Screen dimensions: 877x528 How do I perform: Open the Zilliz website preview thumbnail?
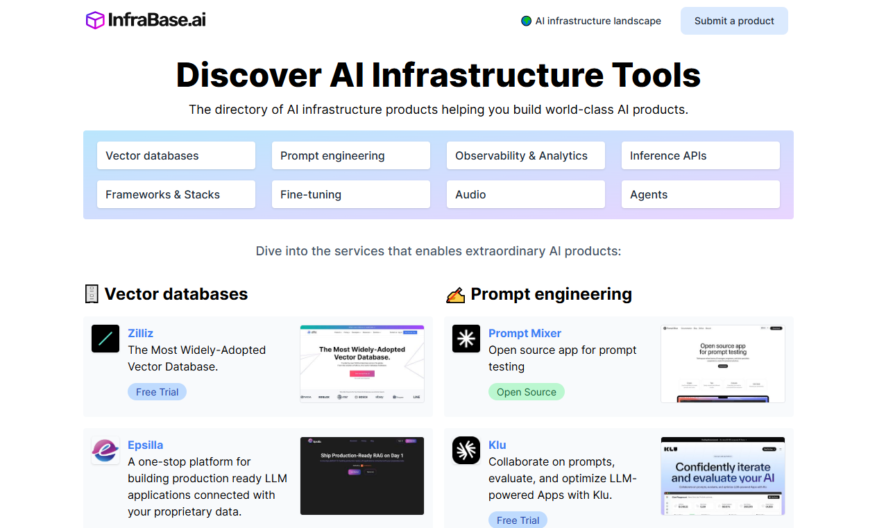click(362, 364)
